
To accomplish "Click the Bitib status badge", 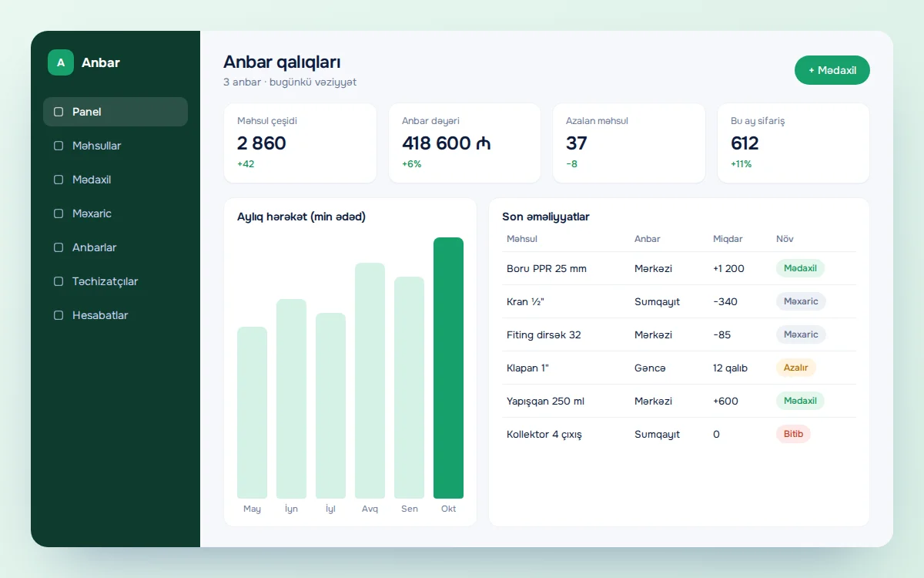I will click(x=793, y=434).
